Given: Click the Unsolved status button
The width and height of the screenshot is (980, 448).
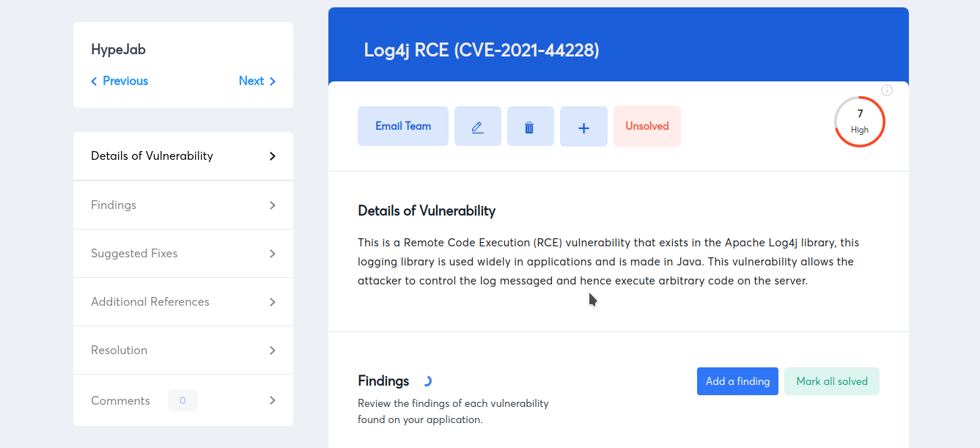Looking at the screenshot, I should [647, 126].
